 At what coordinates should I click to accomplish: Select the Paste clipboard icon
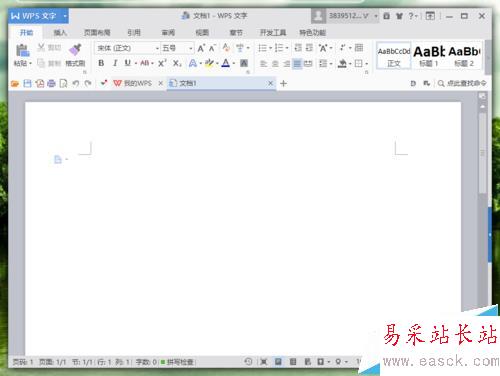coord(22,50)
